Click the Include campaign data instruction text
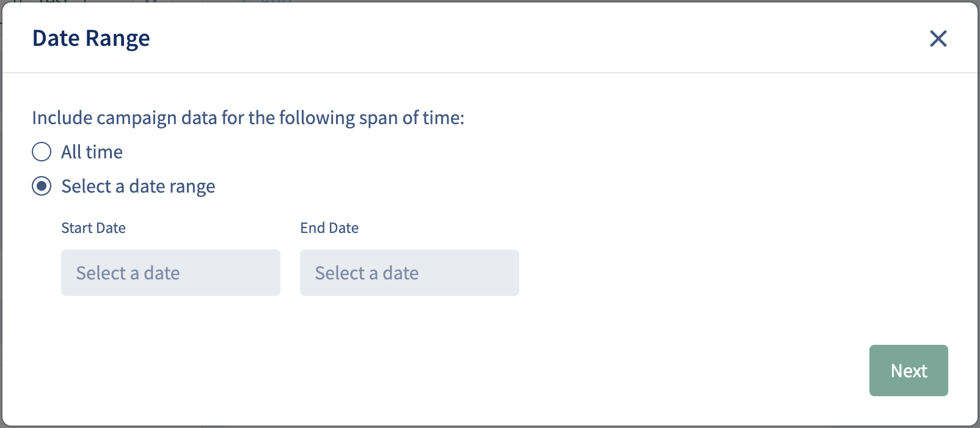The height and width of the screenshot is (428, 980). (248, 117)
